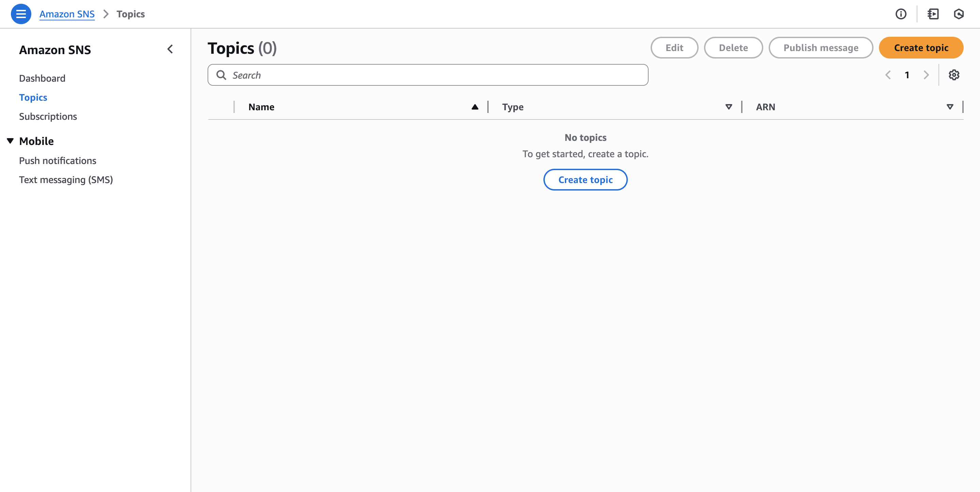Open Push notifications page
Image resolution: width=980 pixels, height=492 pixels.
pyautogui.click(x=58, y=161)
